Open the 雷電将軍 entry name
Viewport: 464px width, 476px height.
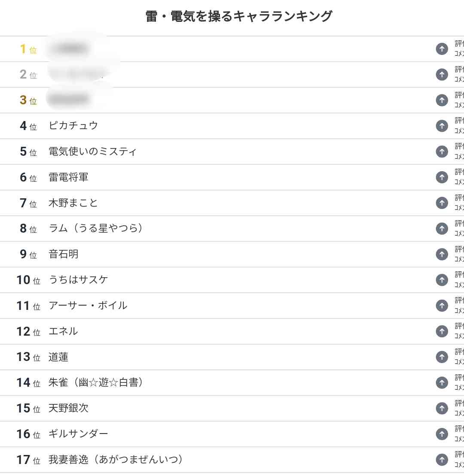coord(68,177)
